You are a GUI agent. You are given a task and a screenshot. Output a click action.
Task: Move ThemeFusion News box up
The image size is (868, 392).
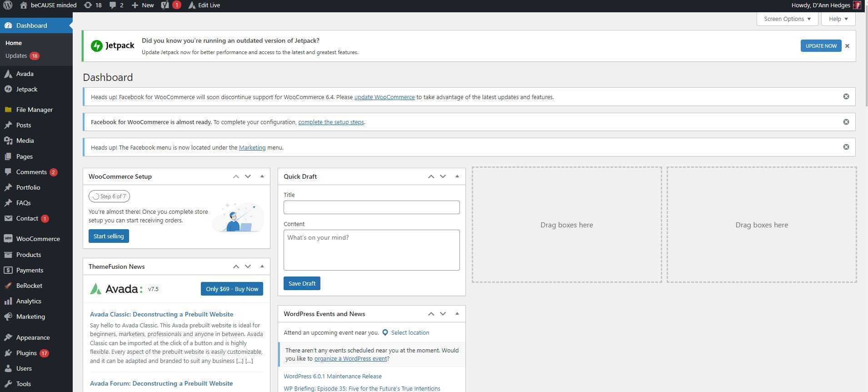tap(236, 266)
